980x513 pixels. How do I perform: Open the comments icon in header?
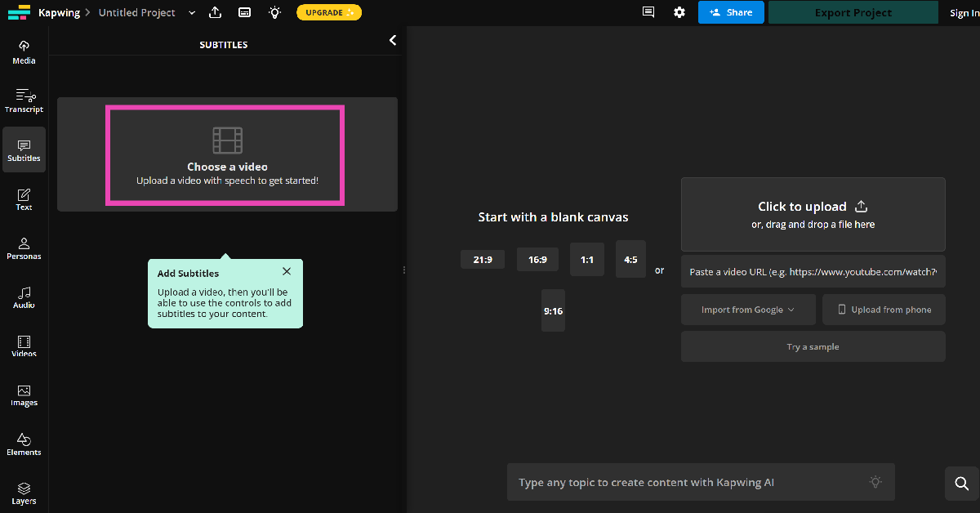[x=648, y=12]
